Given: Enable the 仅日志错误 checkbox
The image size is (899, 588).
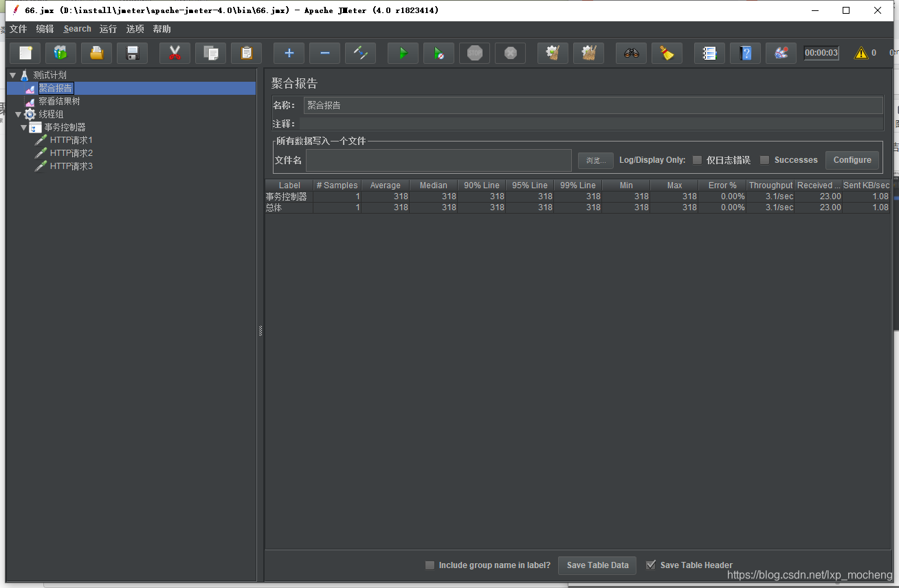Looking at the screenshot, I should pos(697,160).
